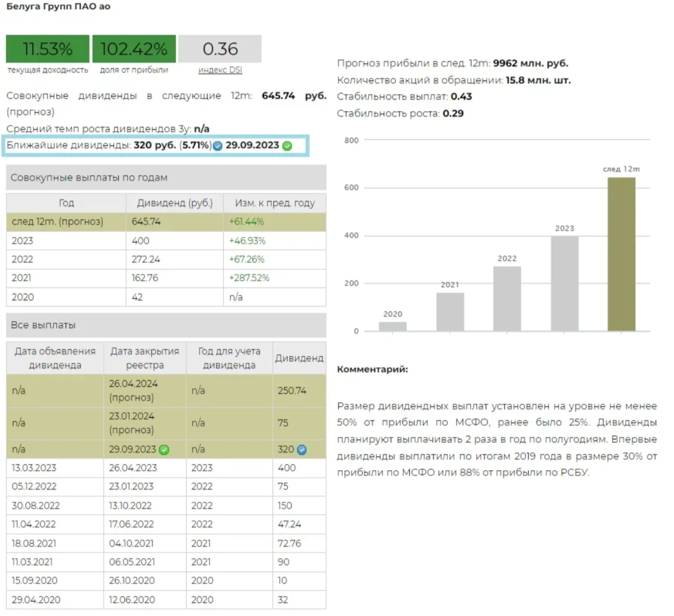Click the green checkmark in the 29.09.2023 table cell
The height and width of the screenshot is (616, 674).
pos(164,449)
